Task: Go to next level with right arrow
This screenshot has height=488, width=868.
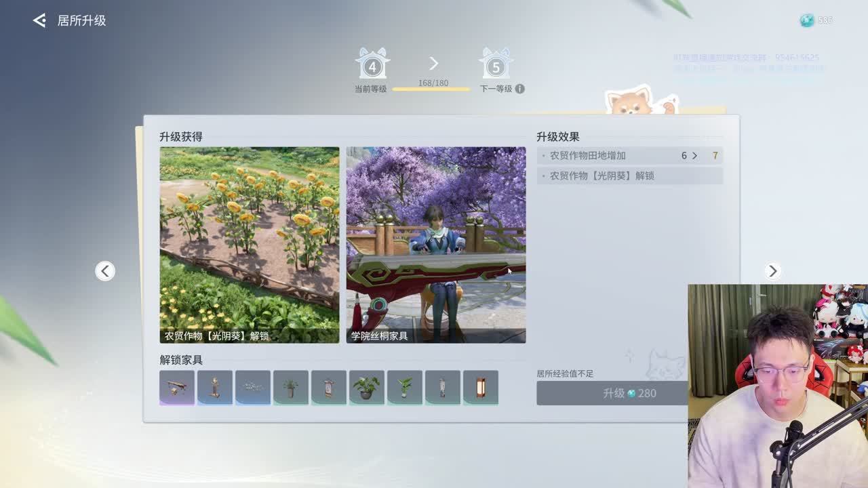Action: click(772, 271)
